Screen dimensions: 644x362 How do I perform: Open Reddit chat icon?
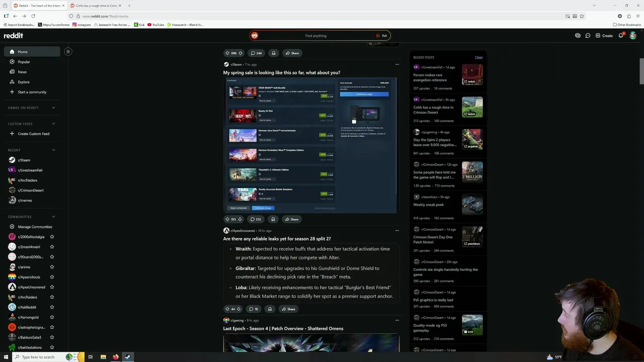point(588,36)
